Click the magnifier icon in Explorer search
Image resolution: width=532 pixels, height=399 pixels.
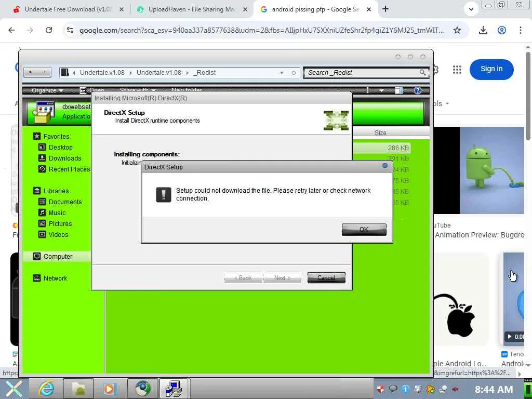click(422, 72)
